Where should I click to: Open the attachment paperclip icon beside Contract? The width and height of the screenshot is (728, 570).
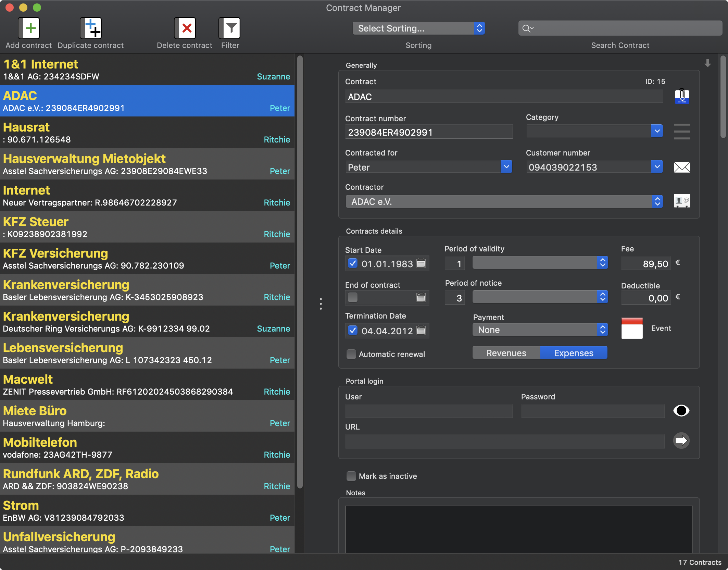pyautogui.click(x=682, y=96)
